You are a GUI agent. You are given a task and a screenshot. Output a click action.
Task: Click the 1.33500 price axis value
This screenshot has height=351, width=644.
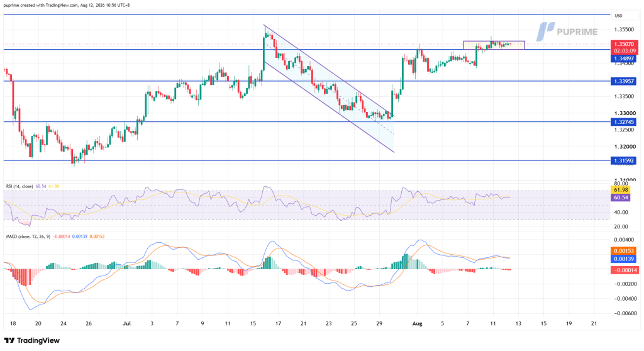click(625, 97)
